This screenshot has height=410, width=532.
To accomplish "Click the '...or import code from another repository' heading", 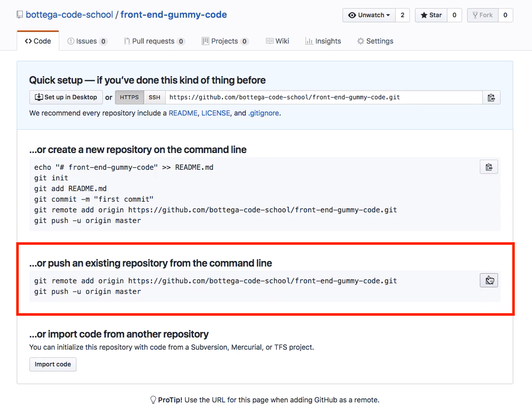I will pos(119,334).
